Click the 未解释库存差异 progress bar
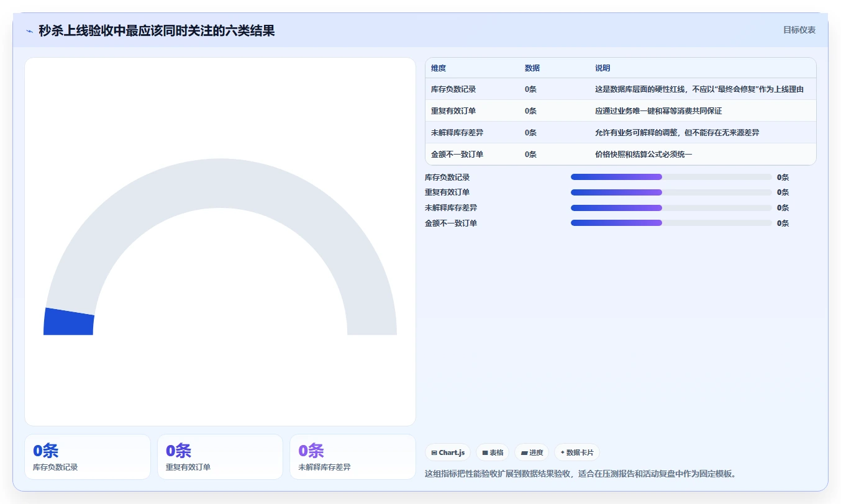This screenshot has width=841, height=504. (x=671, y=208)
